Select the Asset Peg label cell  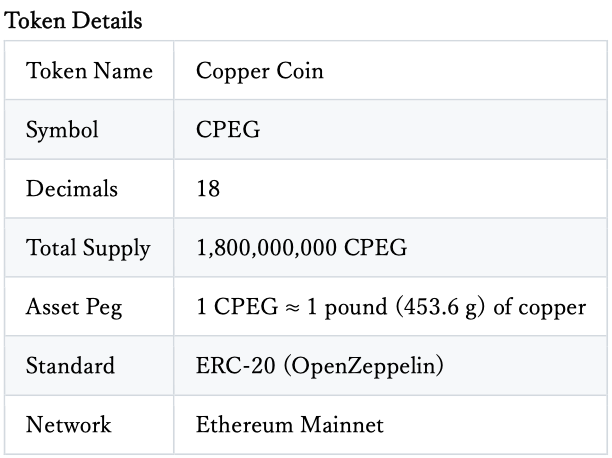[89, 306]
